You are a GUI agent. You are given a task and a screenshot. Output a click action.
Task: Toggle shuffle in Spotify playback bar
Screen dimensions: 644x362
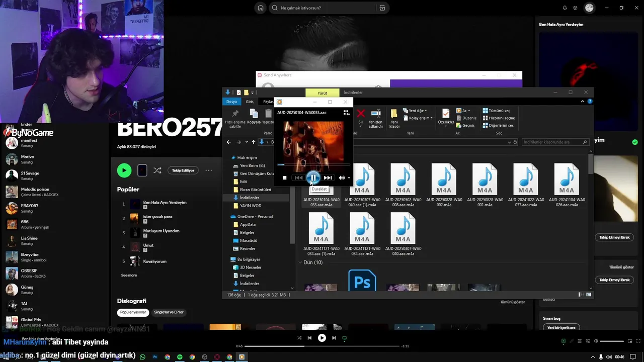[299, 338]
